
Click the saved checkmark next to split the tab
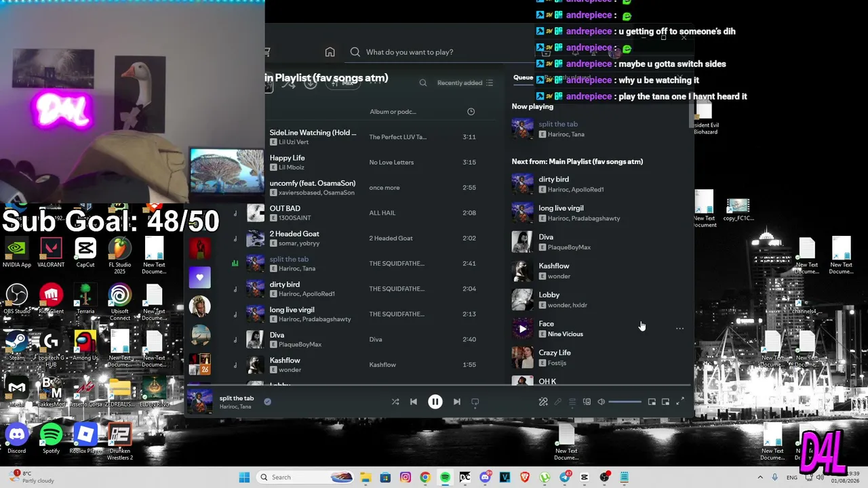tap(267, 401)
